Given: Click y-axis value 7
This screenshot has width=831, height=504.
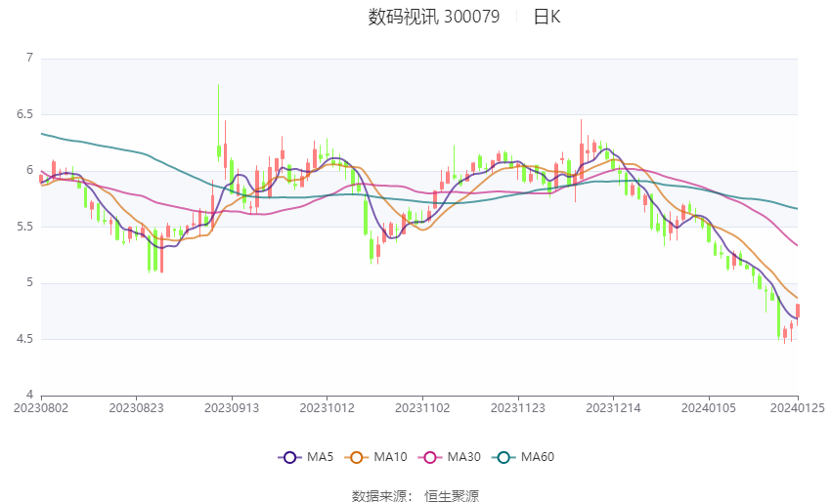Looking at the screenshot, I should pos(29,58).
